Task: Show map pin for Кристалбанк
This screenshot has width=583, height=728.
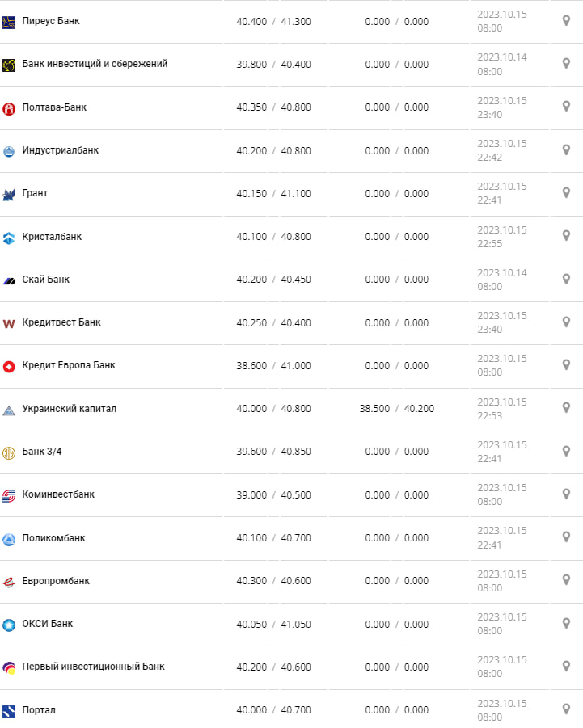Action: 566,235
